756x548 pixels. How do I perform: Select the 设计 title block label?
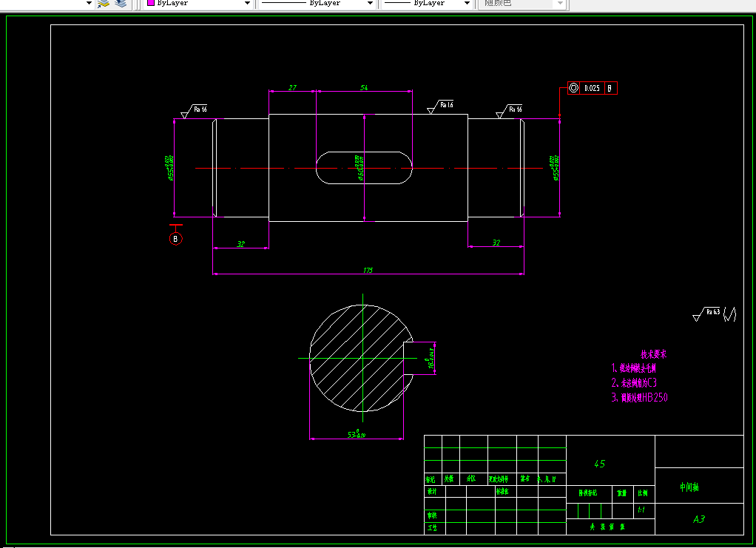pyautogui.click(x=432, y=492)
